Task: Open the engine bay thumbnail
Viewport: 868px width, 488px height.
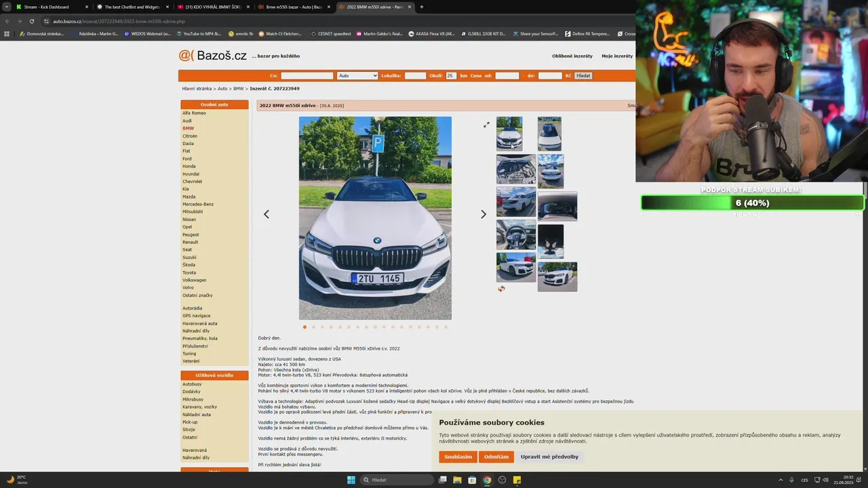Action: pos(516,169)
